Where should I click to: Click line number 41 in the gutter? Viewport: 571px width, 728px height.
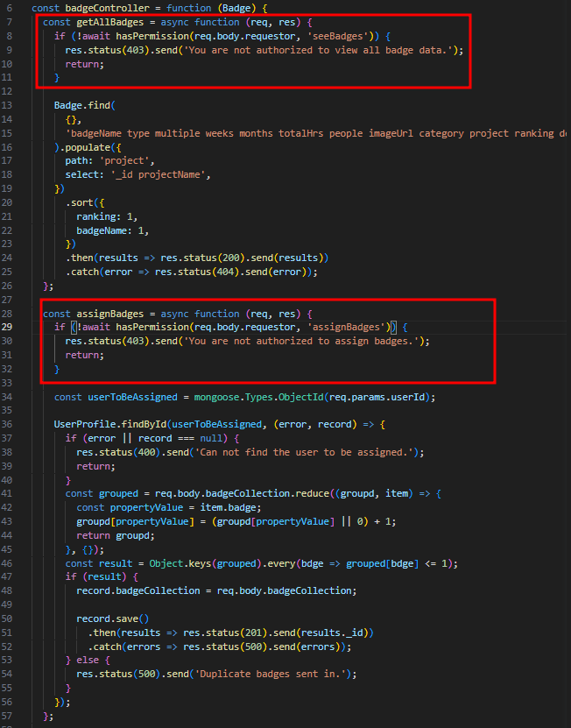tap(6, 493)
